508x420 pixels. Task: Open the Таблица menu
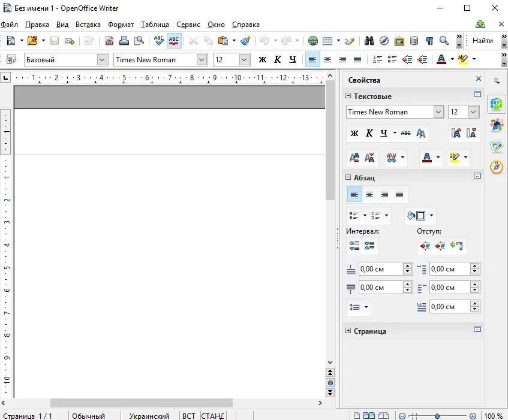155,25
